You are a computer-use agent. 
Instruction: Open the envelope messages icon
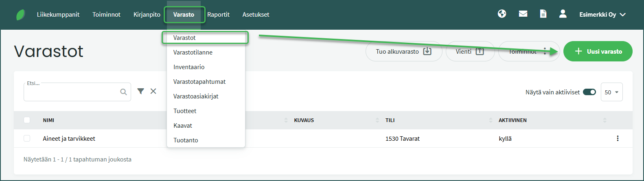(523, 14)
